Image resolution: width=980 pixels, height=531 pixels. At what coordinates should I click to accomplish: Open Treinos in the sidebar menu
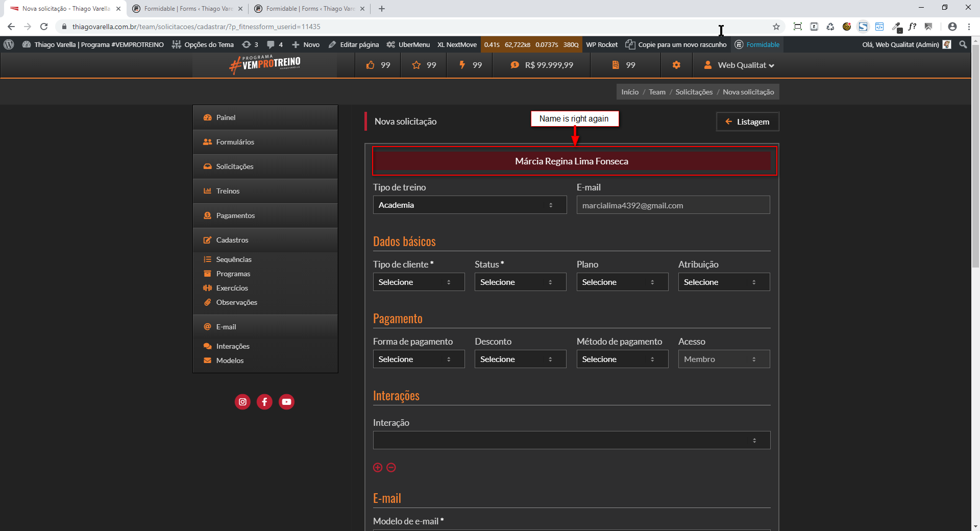228,191
